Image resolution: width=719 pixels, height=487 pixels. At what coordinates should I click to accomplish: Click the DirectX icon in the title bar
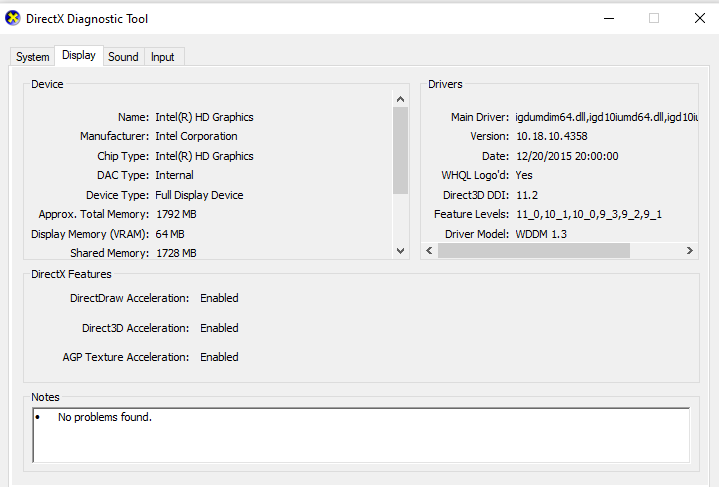(14, 18)
